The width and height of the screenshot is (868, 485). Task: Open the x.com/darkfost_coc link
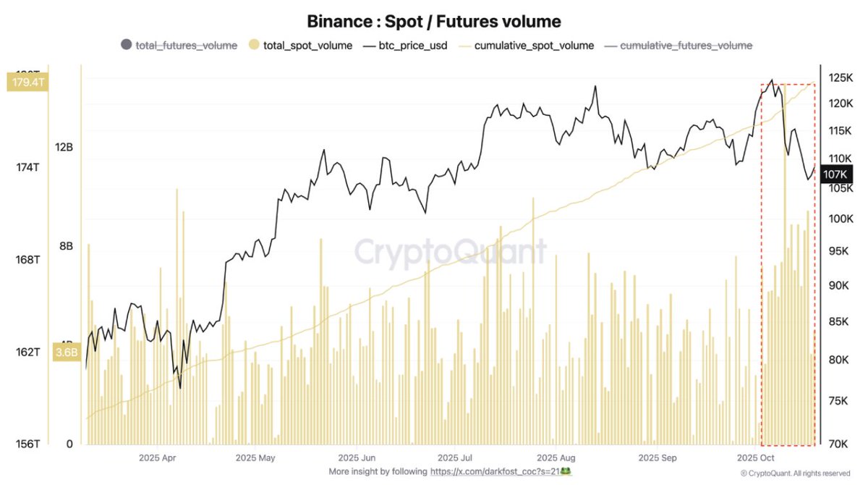(x=493, y=471)
